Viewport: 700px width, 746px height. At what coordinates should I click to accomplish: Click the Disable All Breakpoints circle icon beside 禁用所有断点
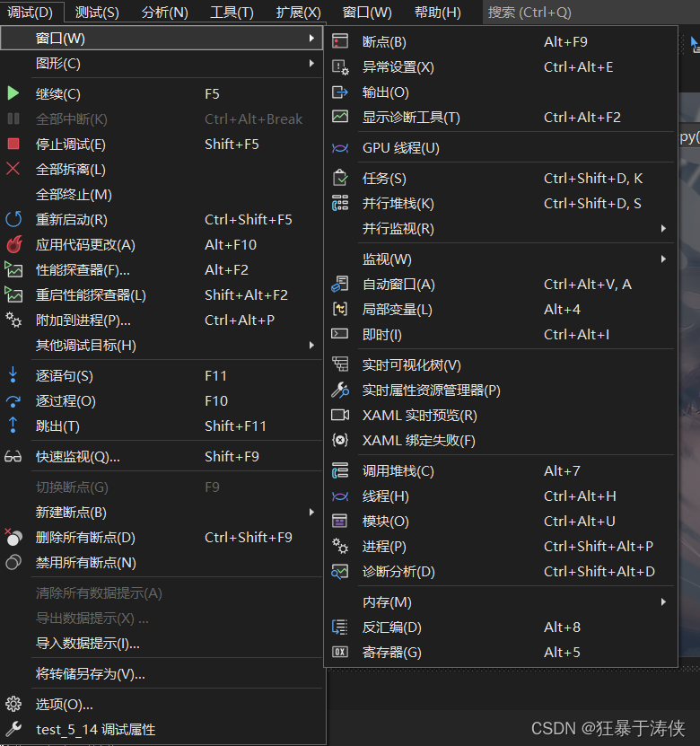(x=13, y=562)
